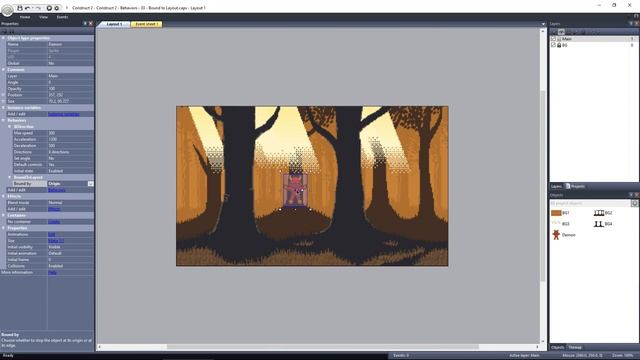The image size is (640, 360).
Task: Click the Container Create link
Action: pos(54,222)
